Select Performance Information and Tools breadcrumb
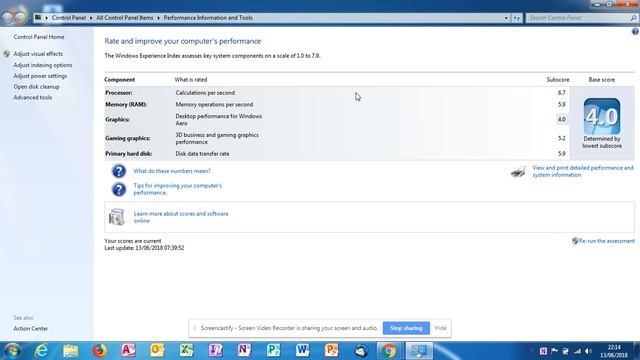 [208, 18]
